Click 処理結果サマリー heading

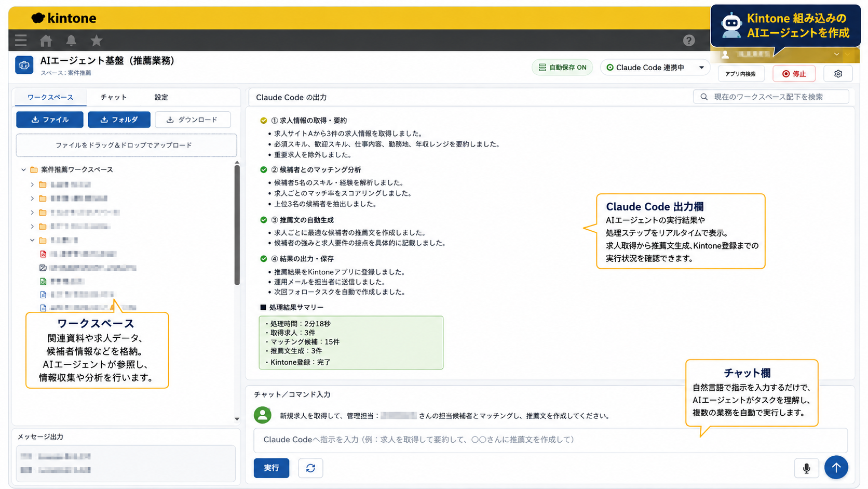(296, 308)
